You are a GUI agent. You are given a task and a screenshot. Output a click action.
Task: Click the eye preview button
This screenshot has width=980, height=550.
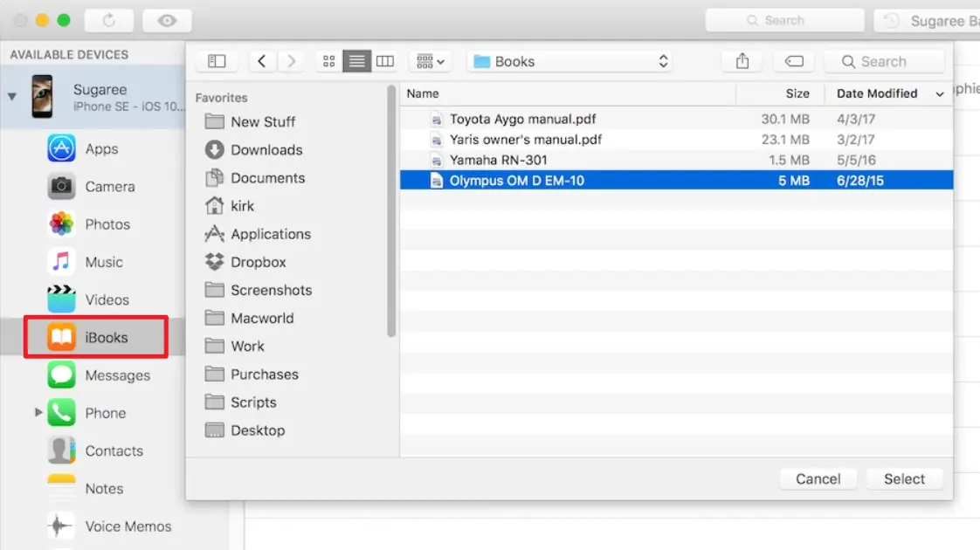point(167,21)
